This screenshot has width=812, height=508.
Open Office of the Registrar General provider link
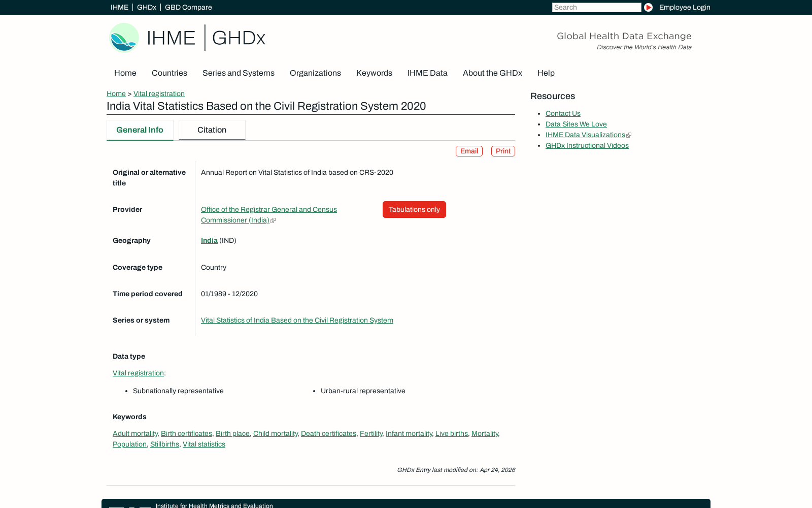(269, 214)
